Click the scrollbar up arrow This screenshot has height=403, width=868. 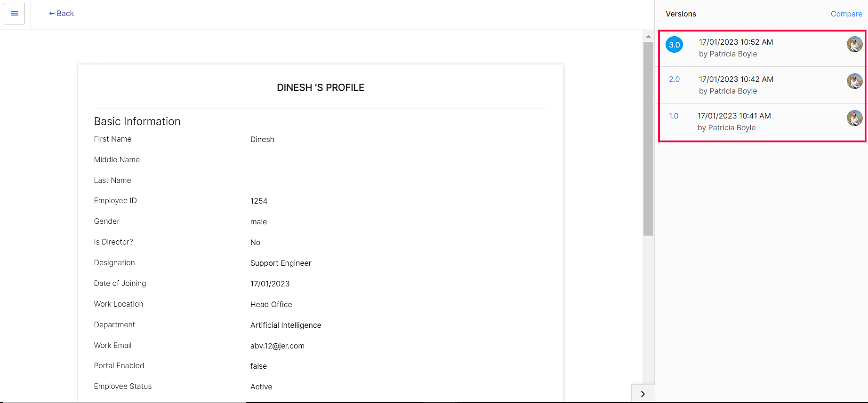(x=648, y=36)
